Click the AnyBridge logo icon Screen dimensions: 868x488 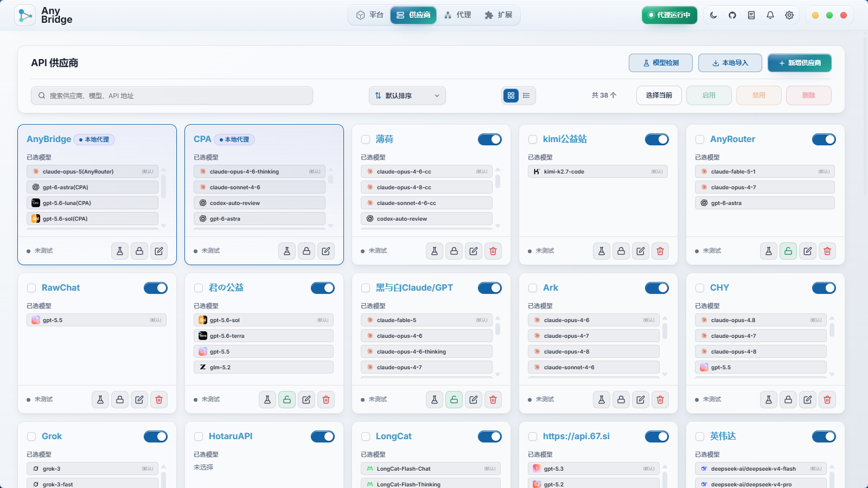coord(25,15)
